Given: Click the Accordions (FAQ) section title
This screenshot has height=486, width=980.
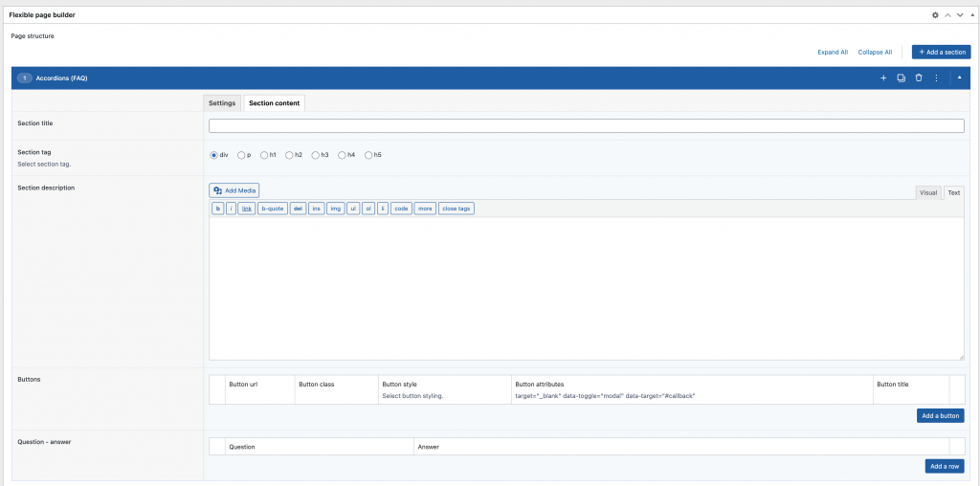Looking at the screenshot, I should [x=61, y=78].
